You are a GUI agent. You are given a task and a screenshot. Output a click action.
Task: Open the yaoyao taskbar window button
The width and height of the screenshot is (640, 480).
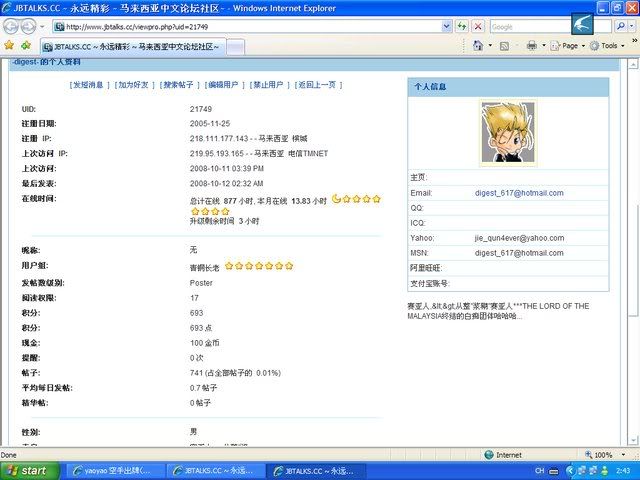(108, 470)
